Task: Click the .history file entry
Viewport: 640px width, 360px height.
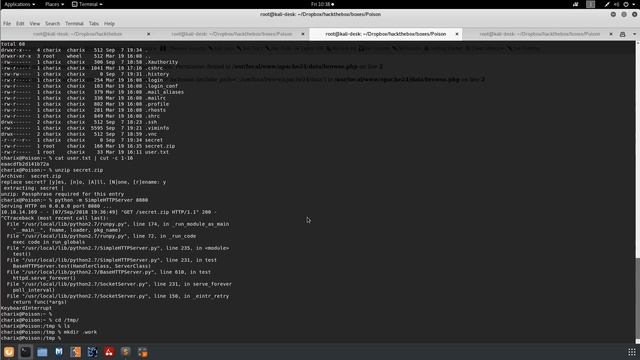Action: click(x=157, y=74)
